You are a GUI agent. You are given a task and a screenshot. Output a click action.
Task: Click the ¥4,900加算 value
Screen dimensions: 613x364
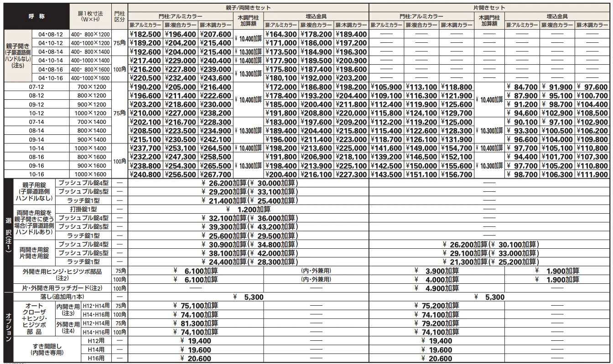point(436,288)
